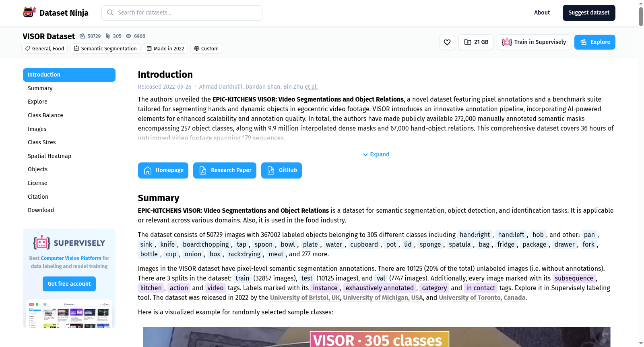Click the clipboard icon in Semantic Segmentation
Screen dimensions: 644x347
(76, 48)
